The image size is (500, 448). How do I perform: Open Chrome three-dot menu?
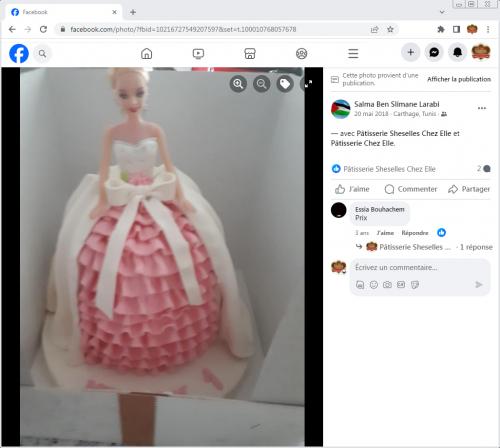488,30
